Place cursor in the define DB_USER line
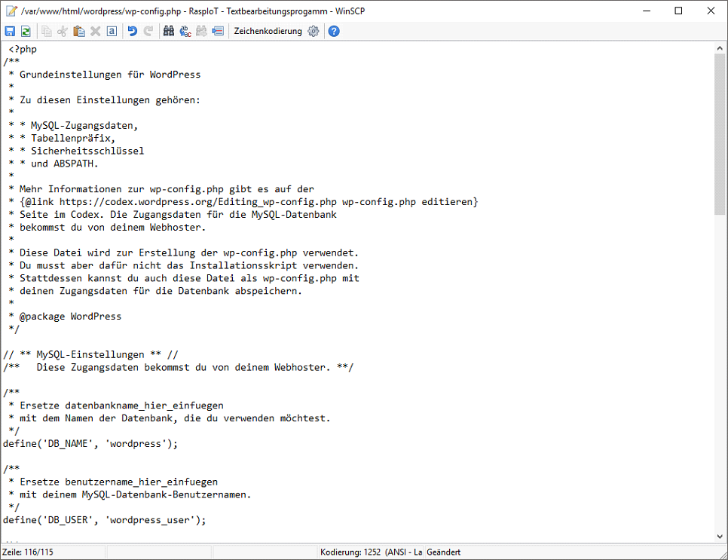This screenshot has height=560, width=728. tap(104, 520)
